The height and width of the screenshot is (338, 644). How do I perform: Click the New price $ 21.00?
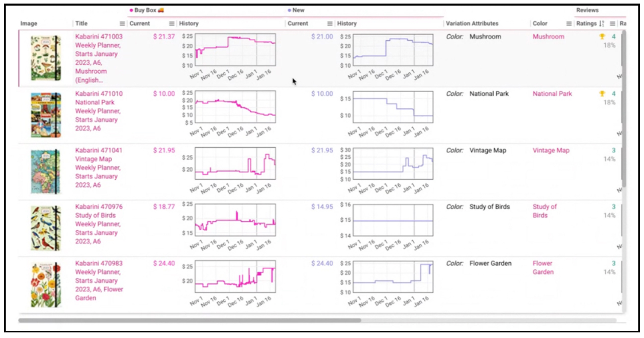click(322, 37)
